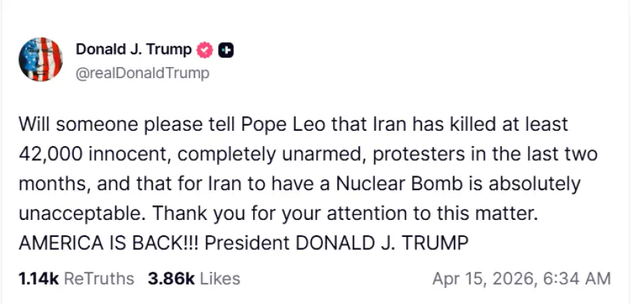Click the black plus badge icon

(x=227, y=50)
